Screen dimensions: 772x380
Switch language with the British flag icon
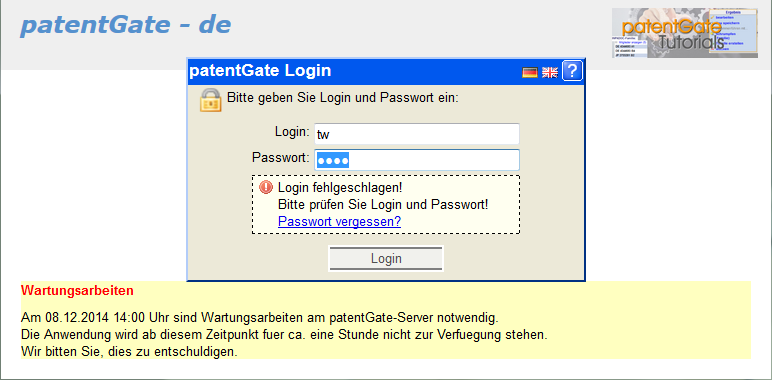point(550,73)
